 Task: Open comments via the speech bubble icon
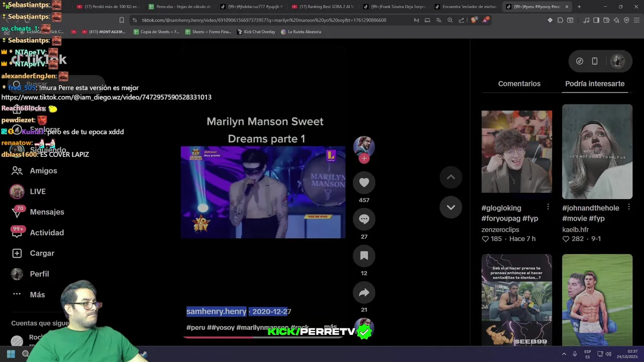(364, 219)
